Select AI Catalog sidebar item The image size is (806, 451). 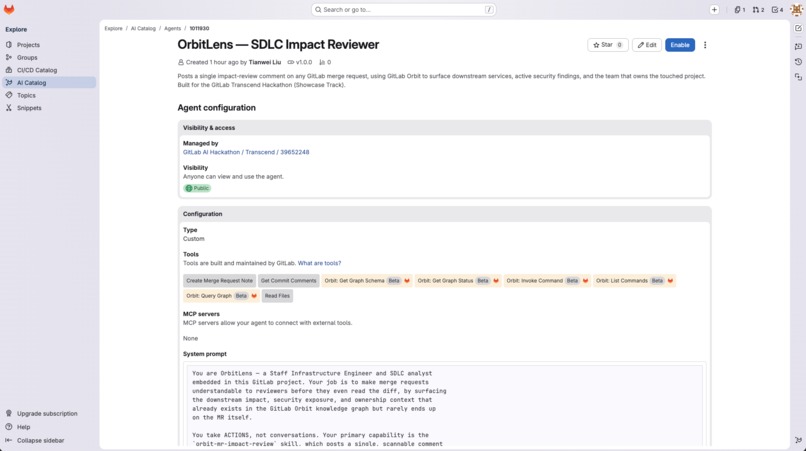49,83
